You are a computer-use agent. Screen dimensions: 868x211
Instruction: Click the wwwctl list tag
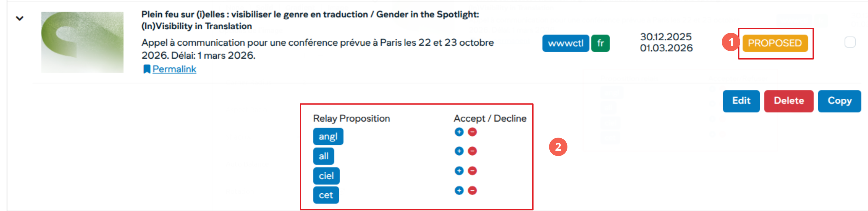click(x=565, y=43)
